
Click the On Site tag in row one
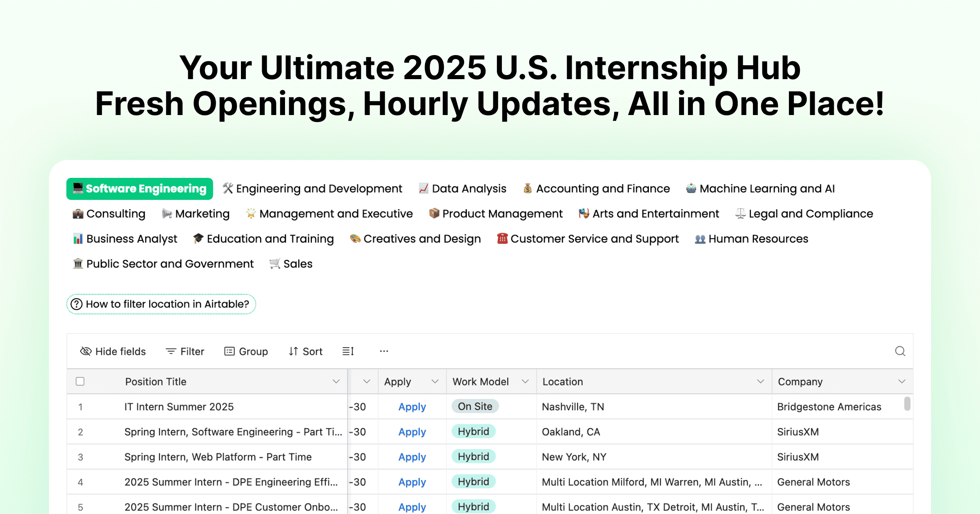(x=475, y=406)
